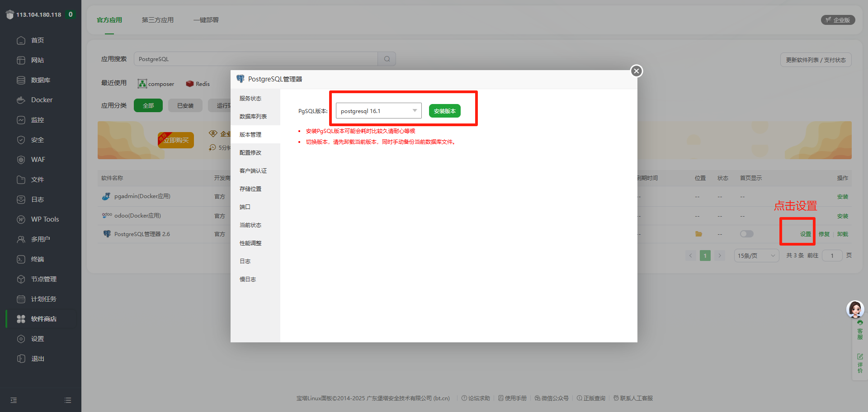The image size is (868, 412).
Task: Expand the 15条/页 page size dropdown
Action: [x=756, y=256]
